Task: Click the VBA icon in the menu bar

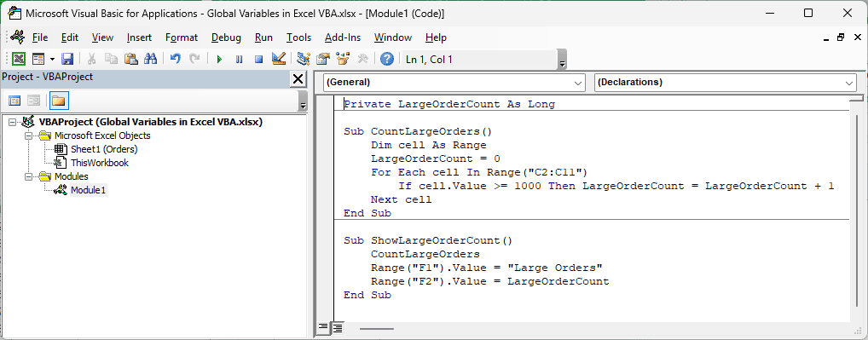Action: pyautogui.click(x=18, y=37)
